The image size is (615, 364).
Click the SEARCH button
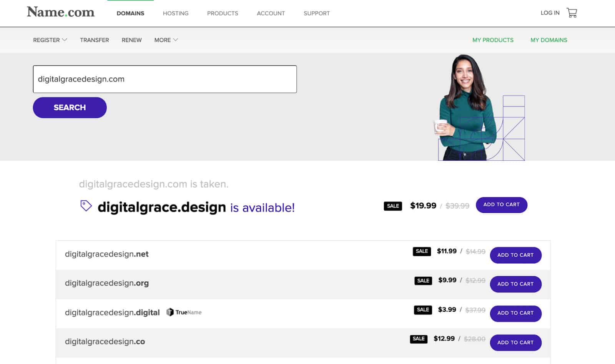click(70, 108)
